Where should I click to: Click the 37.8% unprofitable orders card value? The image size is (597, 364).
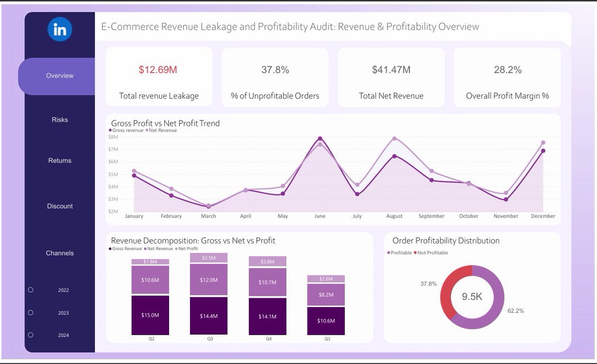(x=275, y=70)
